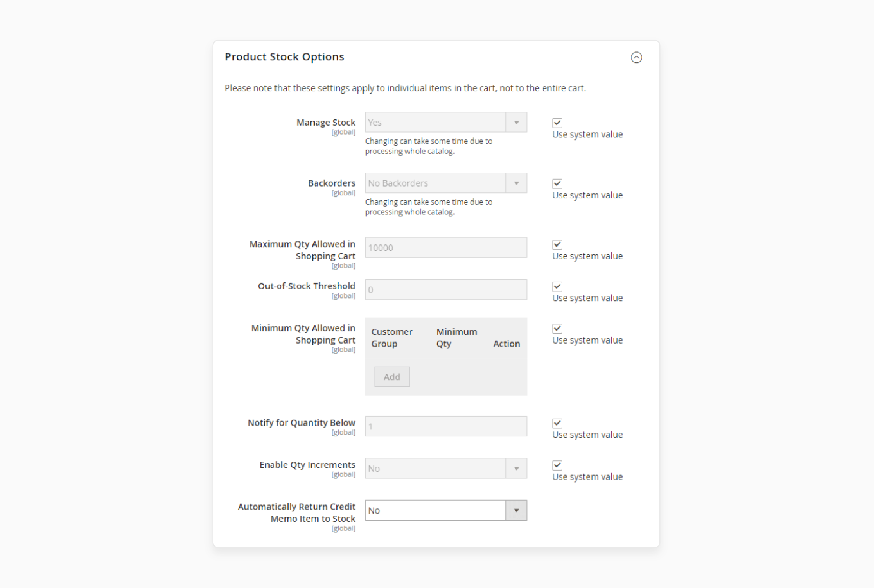The image size is (874, 588).
Task: Click the Maximum Qty Allowed input field
Action: pyautogui.click(x=446, y=247)
